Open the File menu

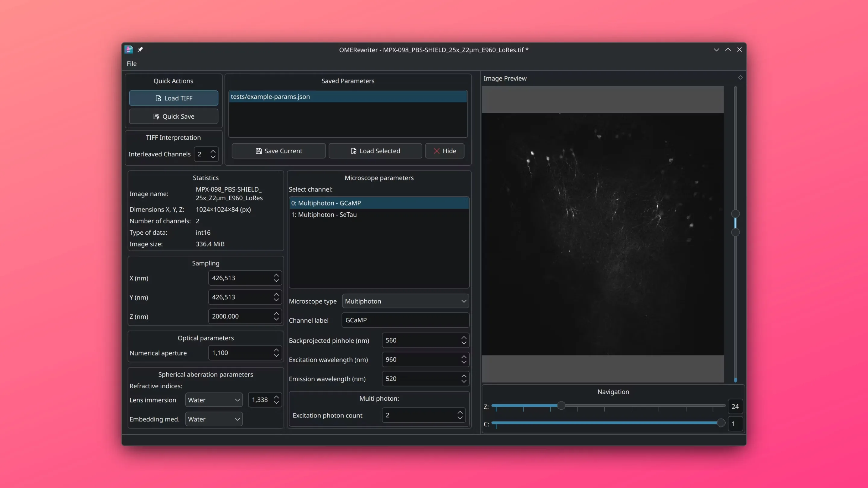[x=131, y=64]
